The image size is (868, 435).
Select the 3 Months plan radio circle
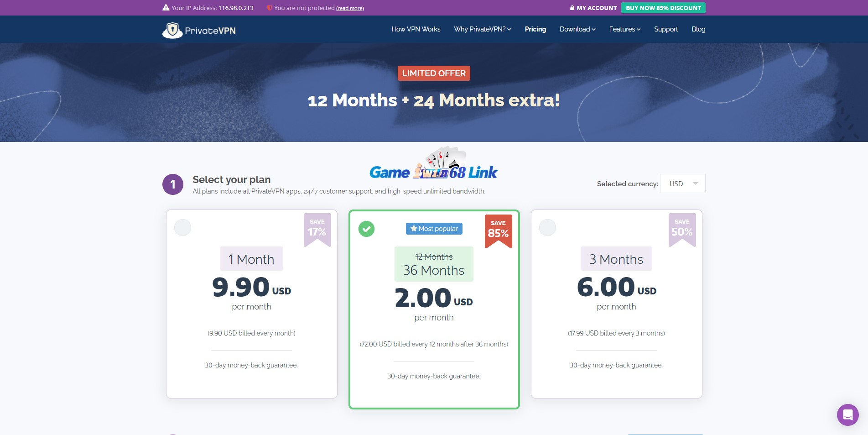[x=547, y=227]
